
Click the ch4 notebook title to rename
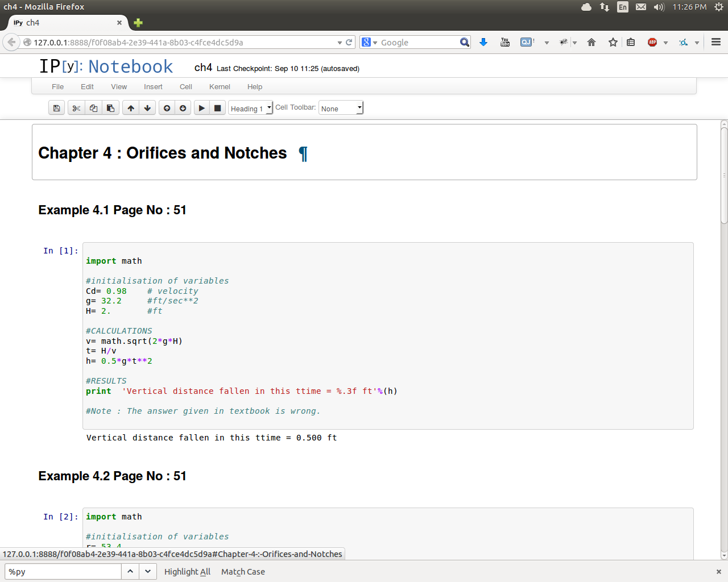(x=203, y=68)
